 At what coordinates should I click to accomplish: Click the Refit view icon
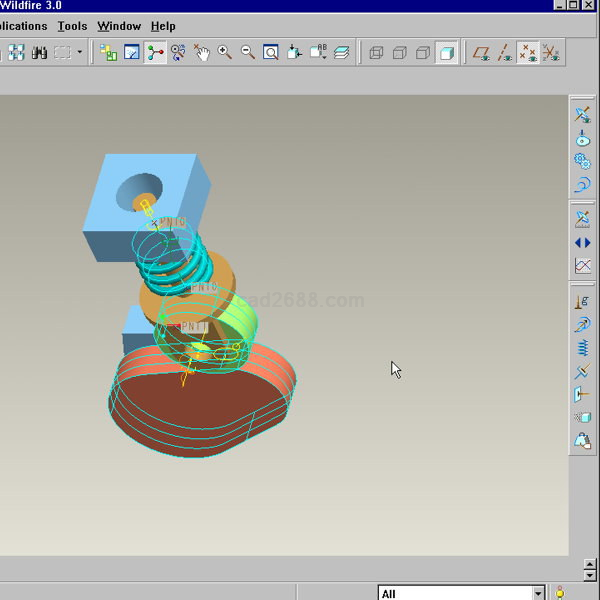tap(270, 52)
